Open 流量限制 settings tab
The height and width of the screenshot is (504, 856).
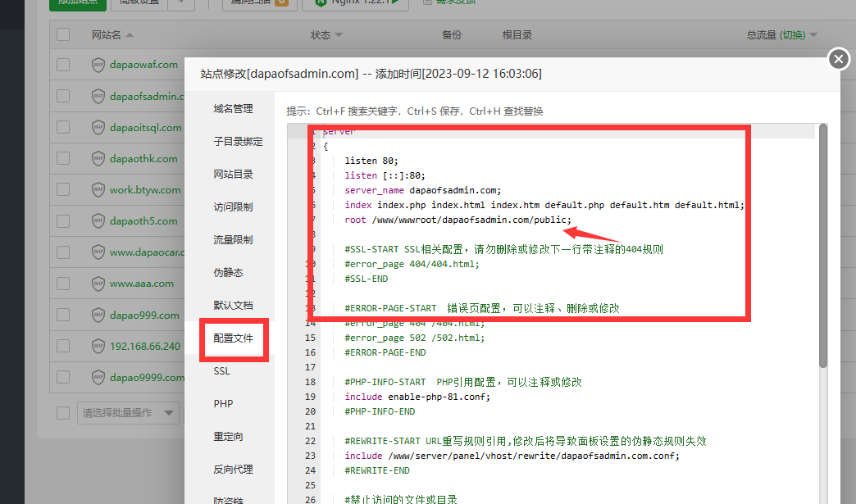233,240
